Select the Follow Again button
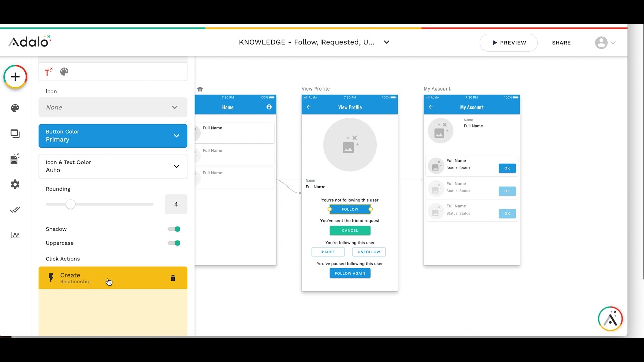 click(x=350, y=273)
